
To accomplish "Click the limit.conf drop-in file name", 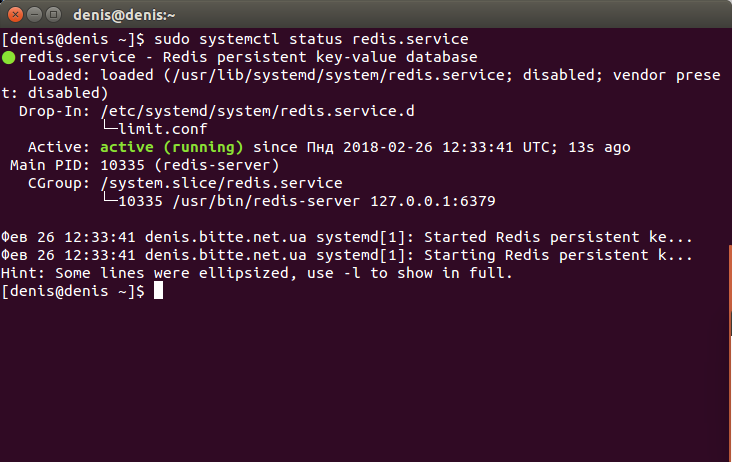I will click(163, 129).
